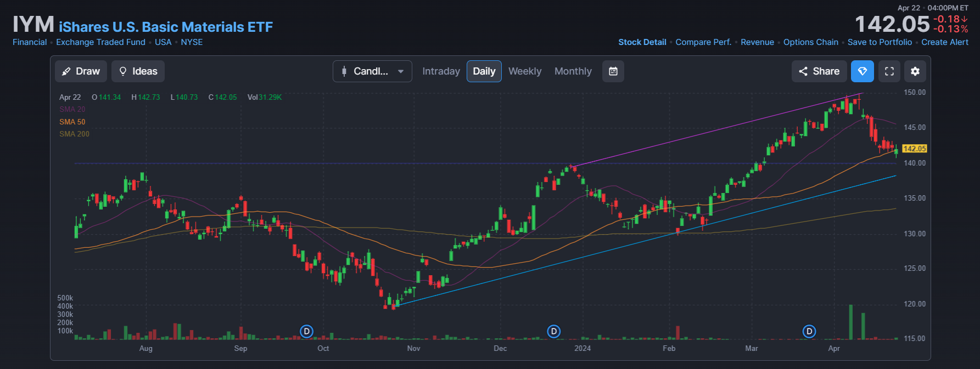
Task: Open the NYSE exchange link
Action: pos(192,42)
